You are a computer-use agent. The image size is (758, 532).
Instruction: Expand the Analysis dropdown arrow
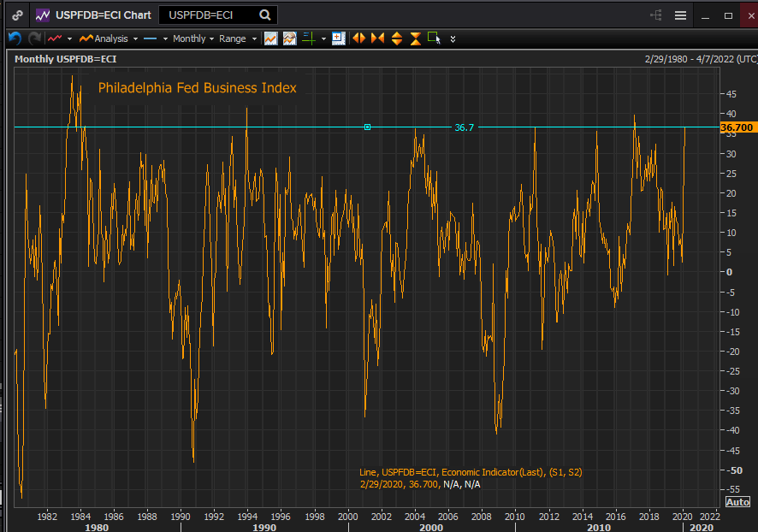pos(135,38)
